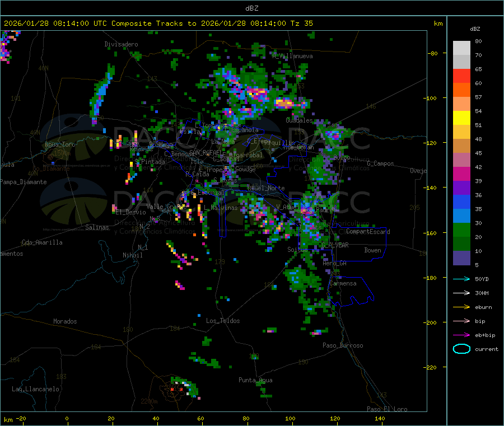Click the blue 35–36 dBZ color swatch
The height and width of the screenshot is (426, 504).
pyautogui.click(x=461, y=202)
